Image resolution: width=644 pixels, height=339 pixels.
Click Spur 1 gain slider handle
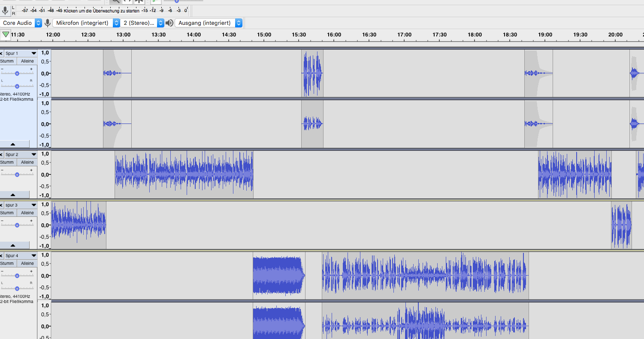[17, 73]
